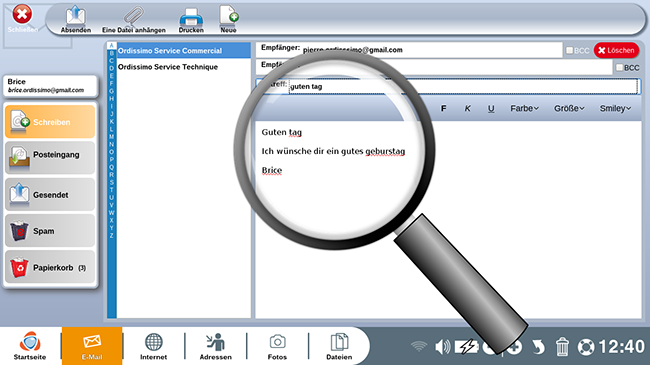Toggle underline formatting with U
The image size is (650, 365).
(x=491, y=109)
